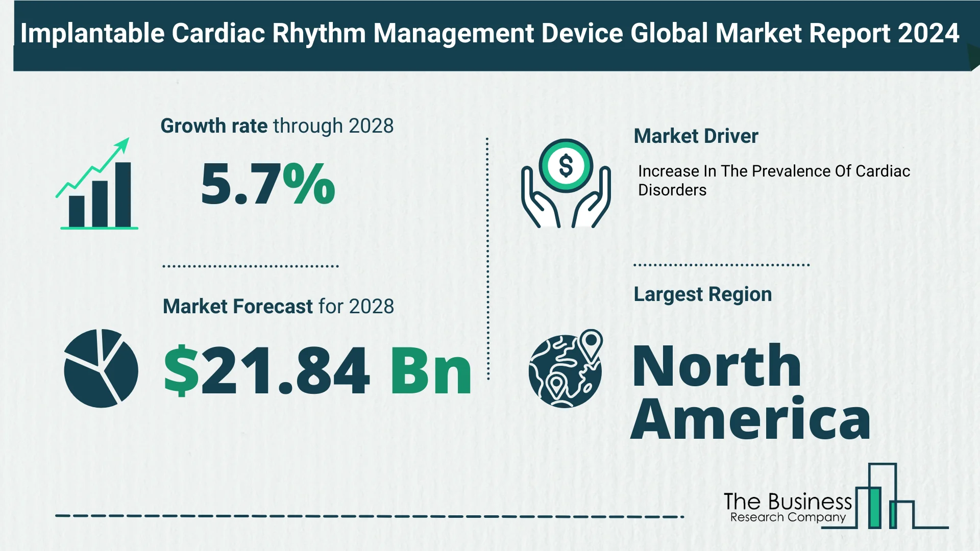Click the 'Largest Region' heading
Viewport: 980px width, 551px height.
[x=702, y=294]
